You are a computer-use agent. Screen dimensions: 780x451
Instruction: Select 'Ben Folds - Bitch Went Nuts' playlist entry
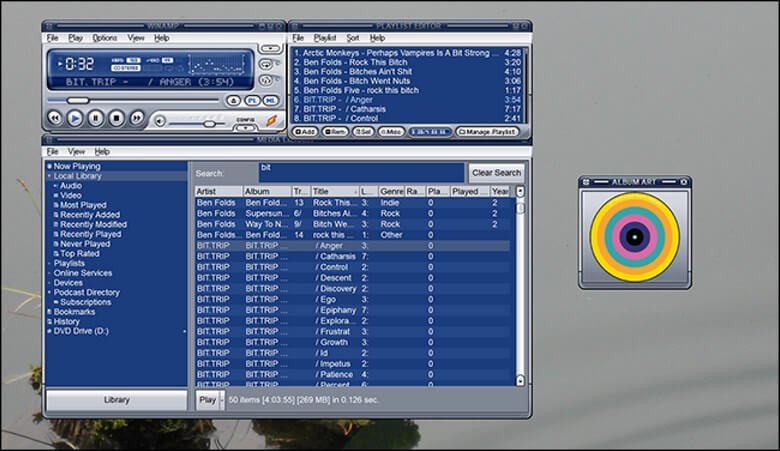(x=407, y=81)
